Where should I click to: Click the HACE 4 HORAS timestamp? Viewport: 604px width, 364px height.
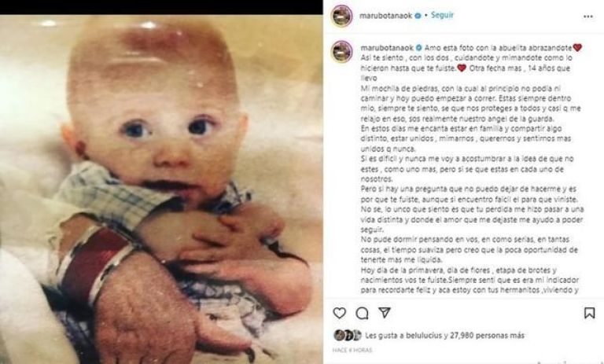pos(352,350)
